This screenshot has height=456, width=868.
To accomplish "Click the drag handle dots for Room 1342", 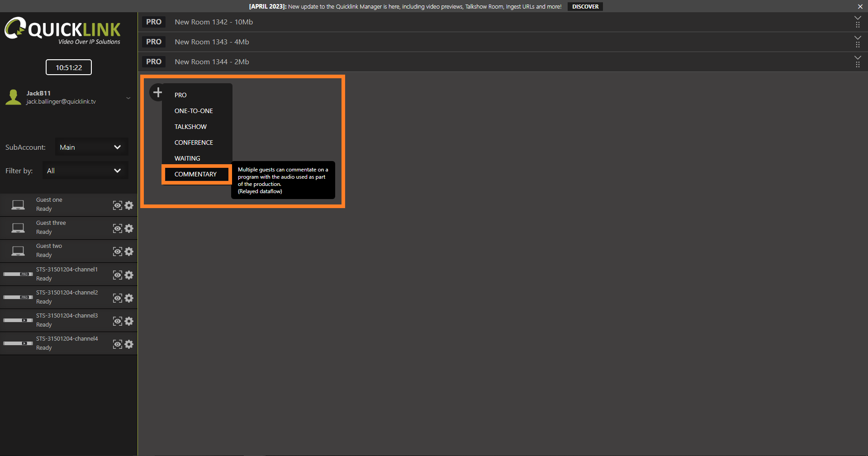I will coord(858,25).
